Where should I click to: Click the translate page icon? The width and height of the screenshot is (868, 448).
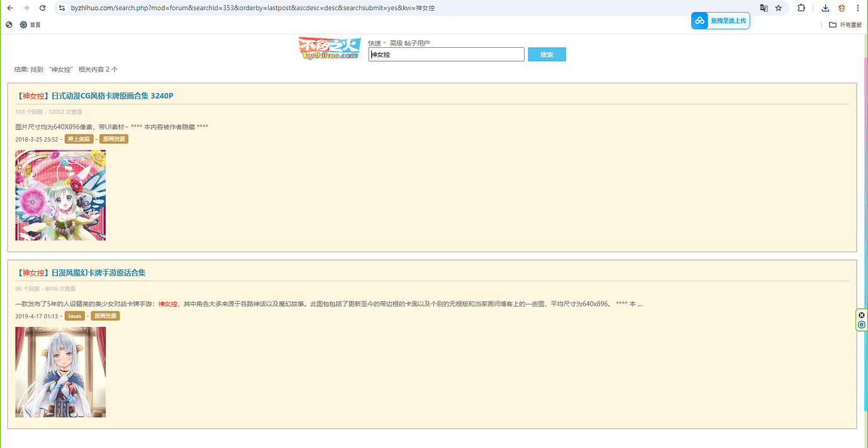coord(764,8)
